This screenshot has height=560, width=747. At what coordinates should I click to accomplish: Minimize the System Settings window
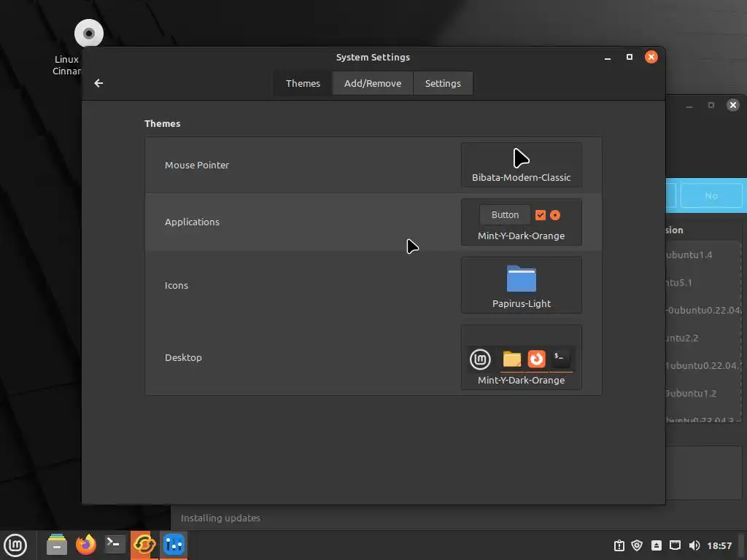pyautogui.click(x=608, y=57)
